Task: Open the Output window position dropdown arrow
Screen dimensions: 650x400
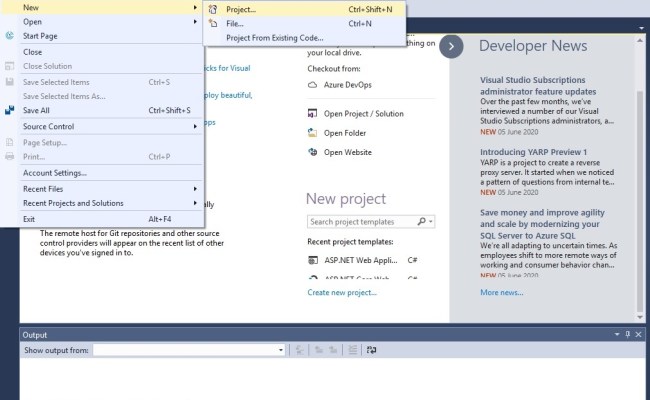Action: click(617, 334)
